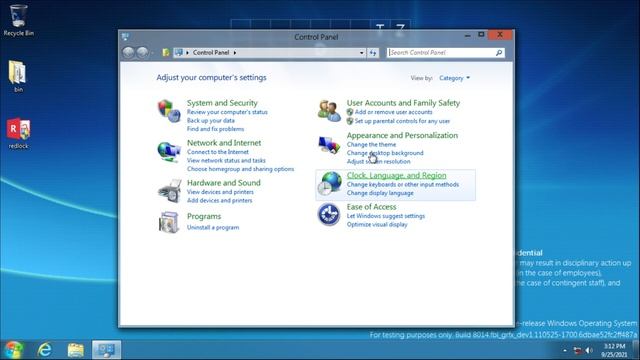Open User Accounts and Family Safety heading
Image resolution: width=640 pixels, height=360 pixels.
click(403, 103)
